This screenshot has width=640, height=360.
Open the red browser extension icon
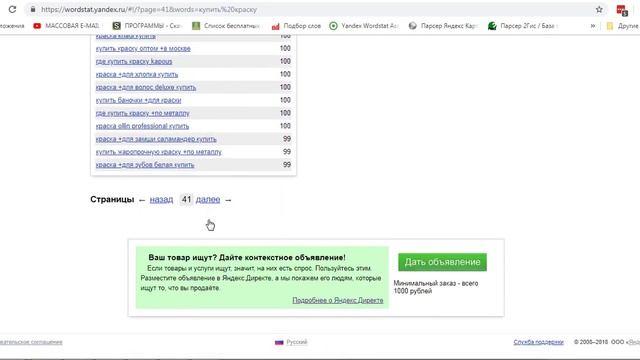622,10
